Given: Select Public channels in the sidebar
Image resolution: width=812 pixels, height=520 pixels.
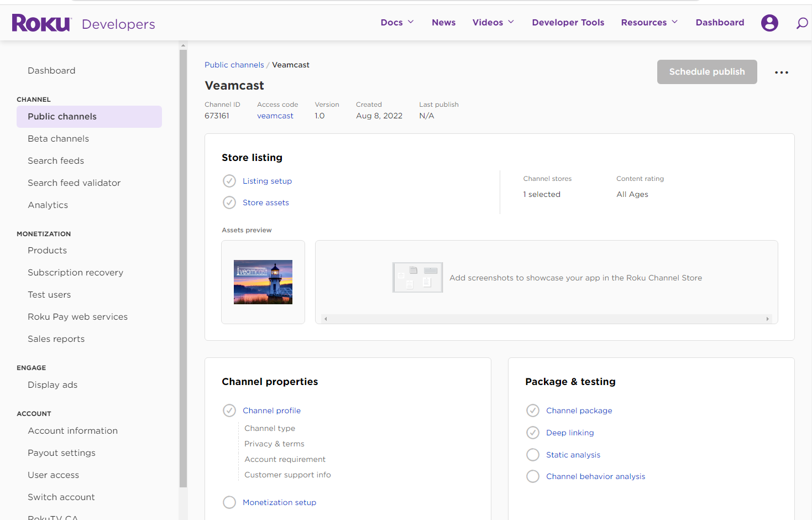Looking at the screenshot, I should [89, 117].
